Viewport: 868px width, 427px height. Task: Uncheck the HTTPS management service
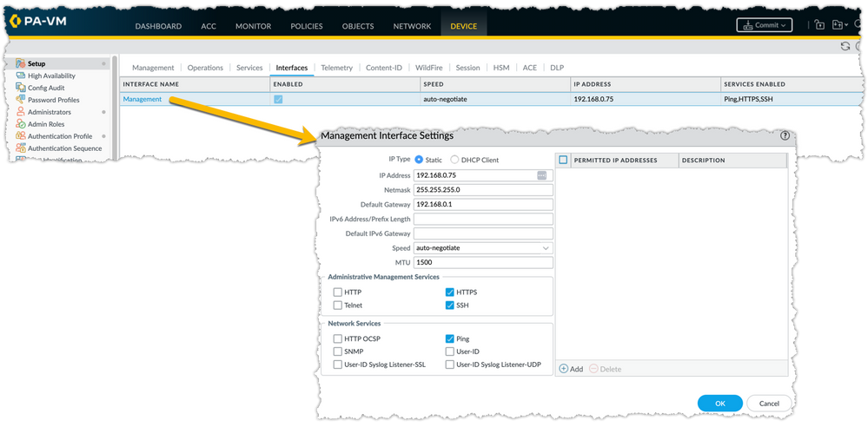coord(450,292)
